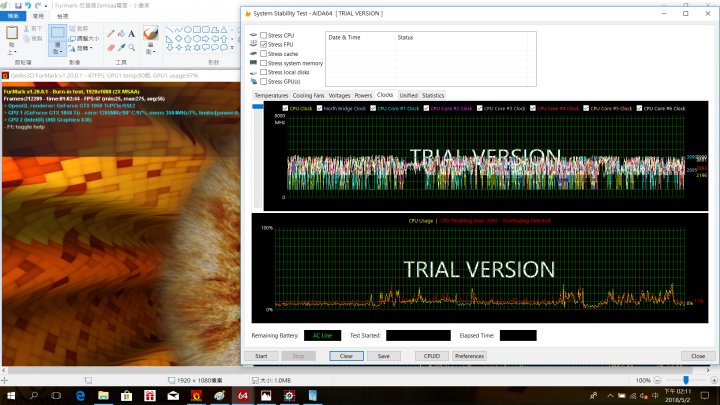This screenshot has height=405, width=720.
Task: Switch to the Temperatures tab
Action: coord(271,96)
